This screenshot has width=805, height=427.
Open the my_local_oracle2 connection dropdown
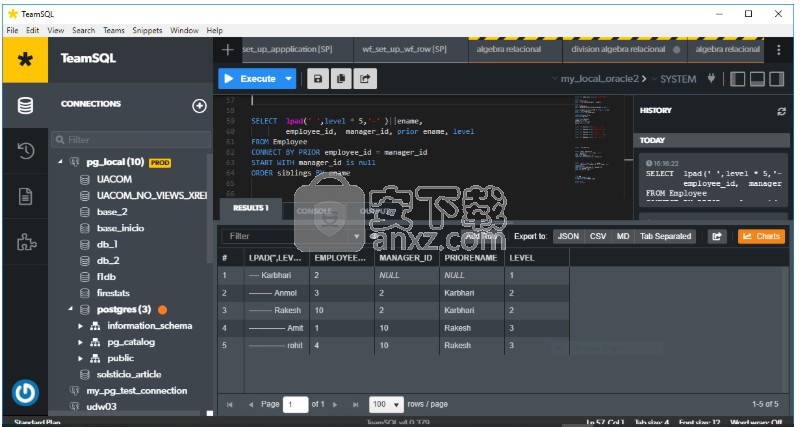coord(599,79)
